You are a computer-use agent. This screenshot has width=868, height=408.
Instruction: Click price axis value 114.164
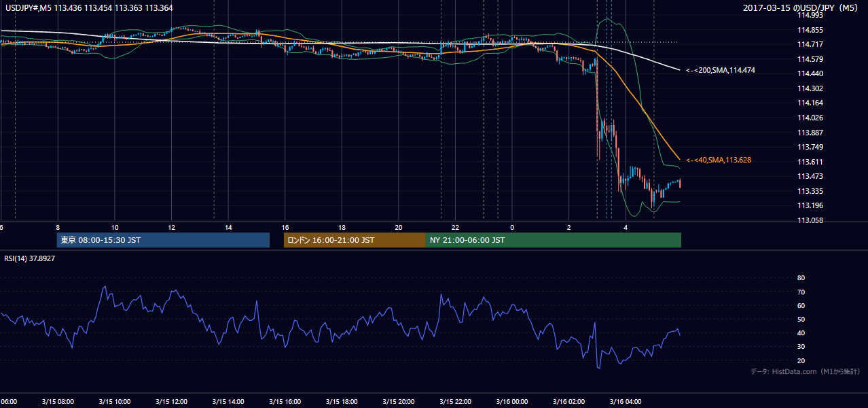pyautogui.click(x=810, y=103)
